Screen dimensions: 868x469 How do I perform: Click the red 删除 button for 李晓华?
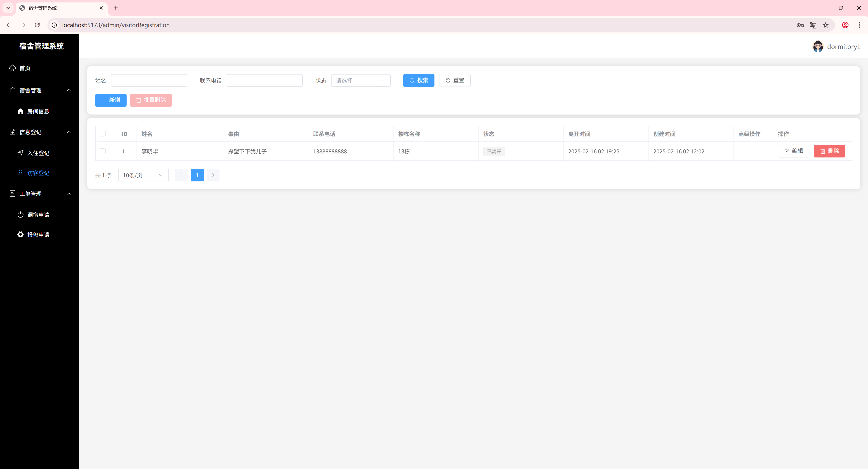pyautogui.click(x=829, y=151)
